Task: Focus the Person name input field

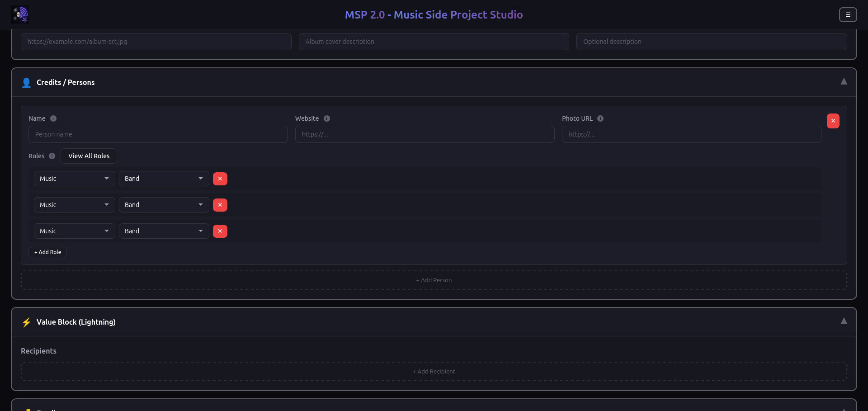Action: 158,134
